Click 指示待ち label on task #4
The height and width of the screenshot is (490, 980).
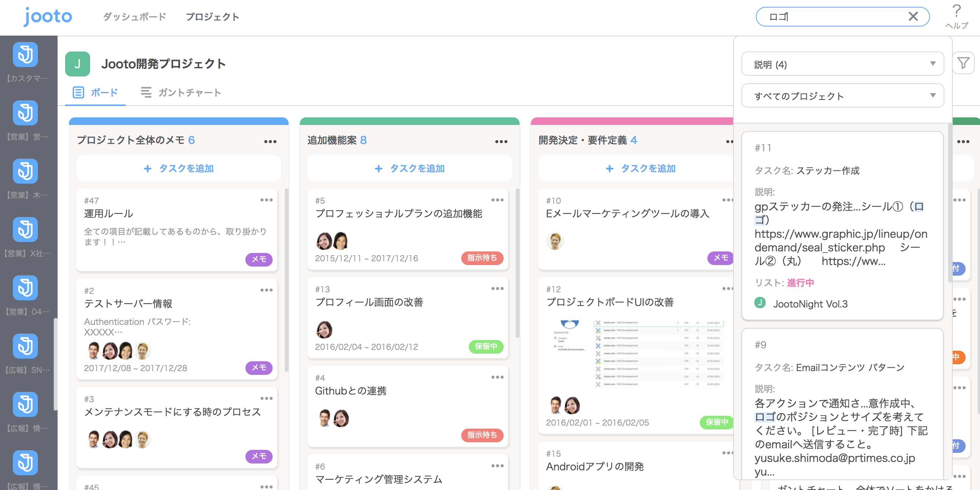tap(482, 435)
